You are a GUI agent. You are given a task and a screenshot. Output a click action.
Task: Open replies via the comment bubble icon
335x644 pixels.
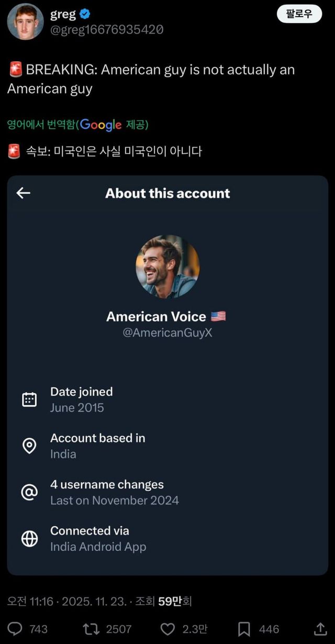pos(16,629)
